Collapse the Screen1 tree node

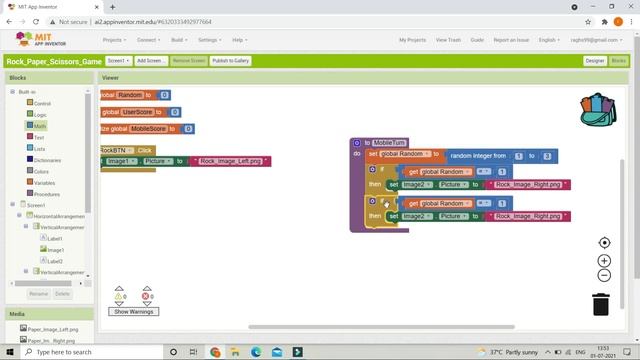[13, 204]
